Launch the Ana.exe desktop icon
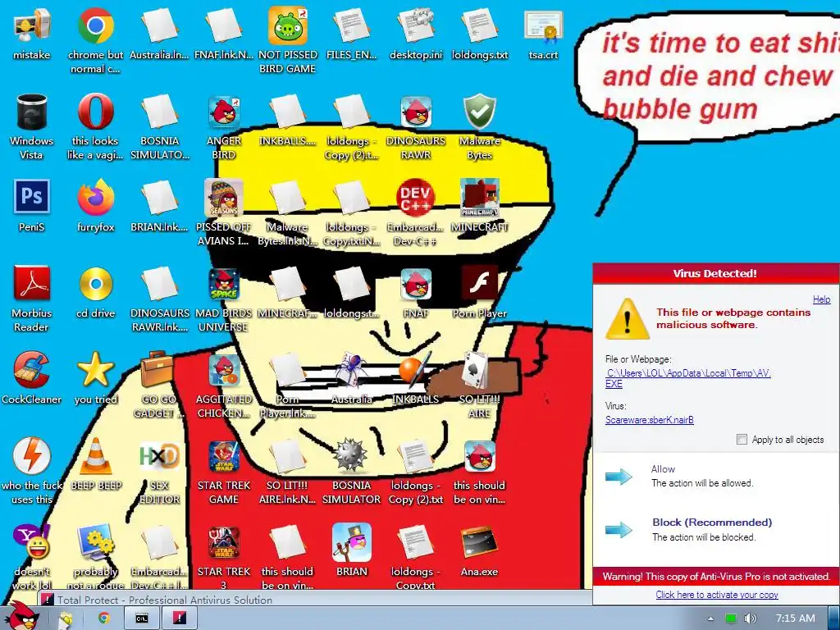840x630 pixels. [479, 542]
